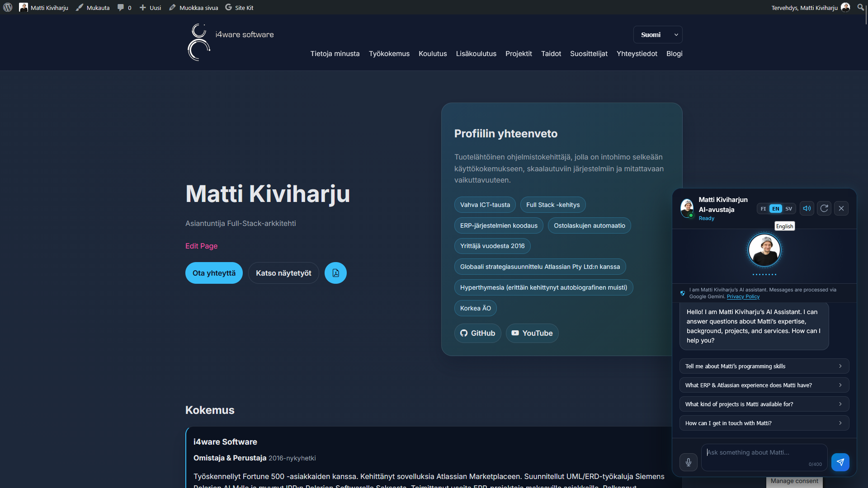Reset the chat with the refresh icon
Screen dimensions: 868x488
824,208
